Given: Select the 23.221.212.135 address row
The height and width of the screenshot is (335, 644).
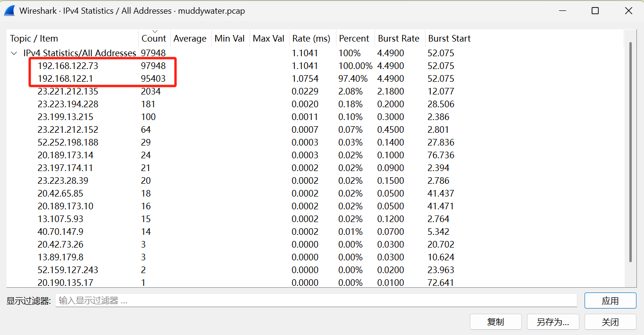Looking at the screenshot, I should [315, 91].
